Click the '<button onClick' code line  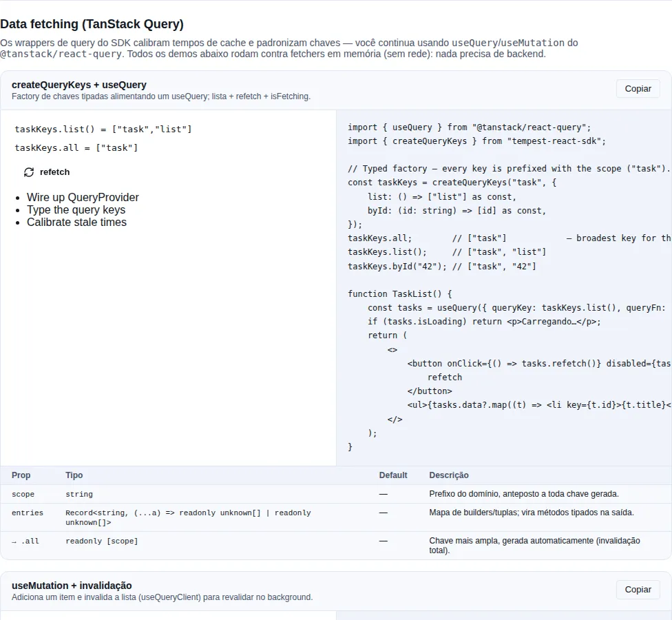point(538,364)
